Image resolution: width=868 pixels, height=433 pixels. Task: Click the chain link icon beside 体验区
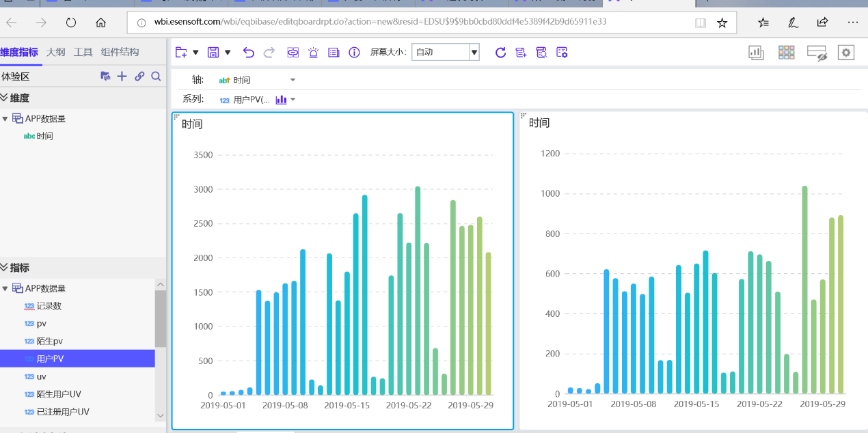[139, 76]
